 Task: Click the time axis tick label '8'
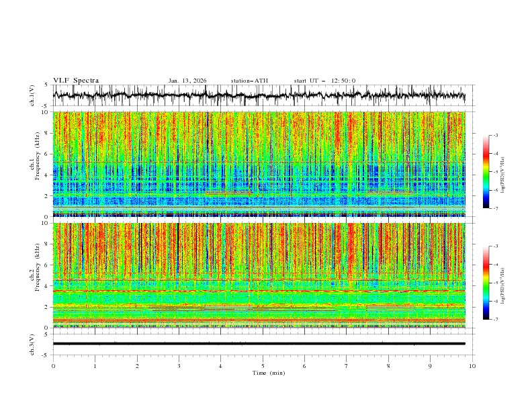[x=388, y=366]
